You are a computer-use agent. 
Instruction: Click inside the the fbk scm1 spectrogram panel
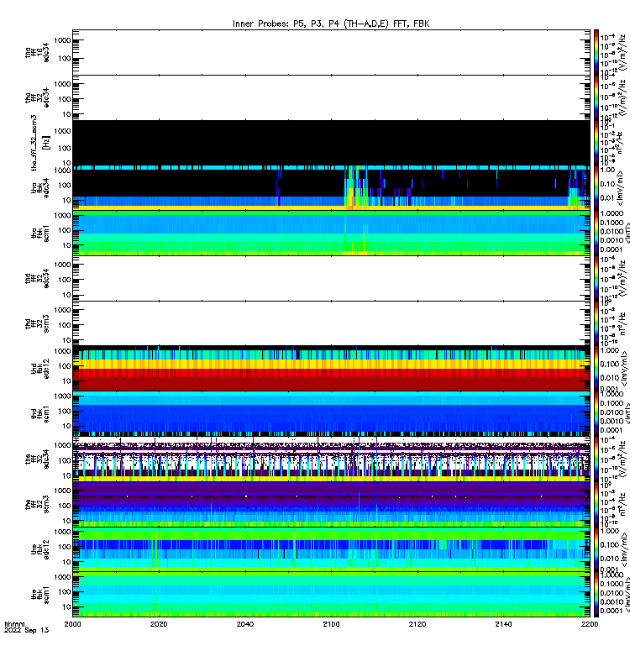click(331, 595)
